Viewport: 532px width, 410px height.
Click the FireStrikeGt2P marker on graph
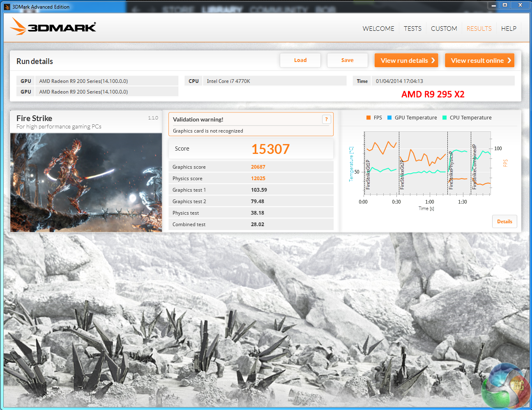click(402, 174)
